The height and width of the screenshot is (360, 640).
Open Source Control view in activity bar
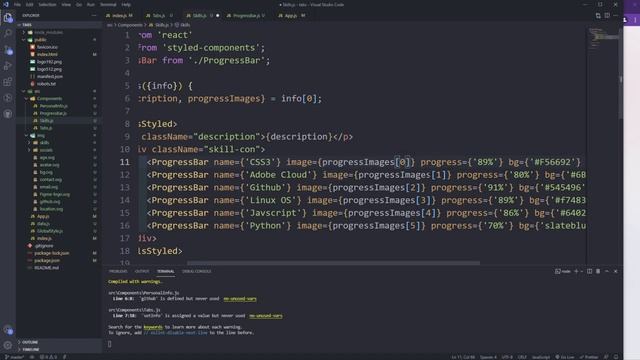point(8,50)
